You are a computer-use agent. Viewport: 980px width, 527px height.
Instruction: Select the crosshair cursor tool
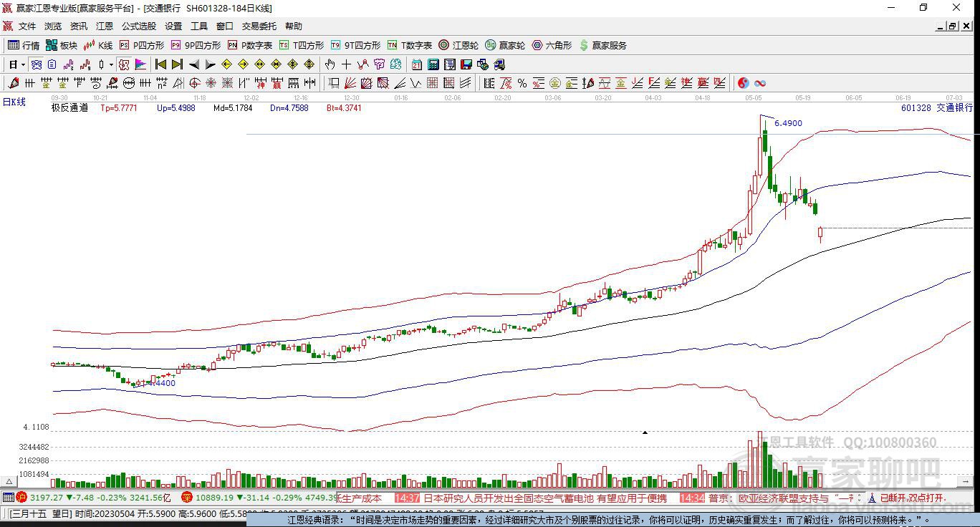(346, 64)
